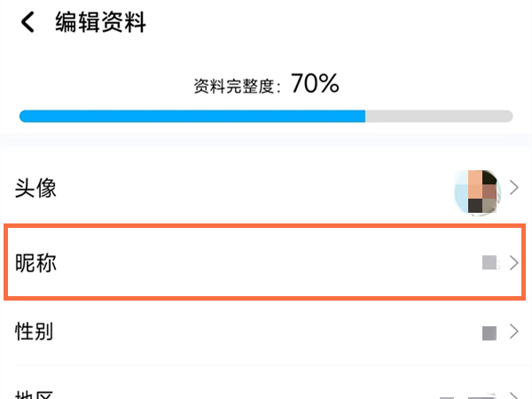Tap the partially visible 地区 label
This screenshot has height=399, width=532.
tap(36, 394)
